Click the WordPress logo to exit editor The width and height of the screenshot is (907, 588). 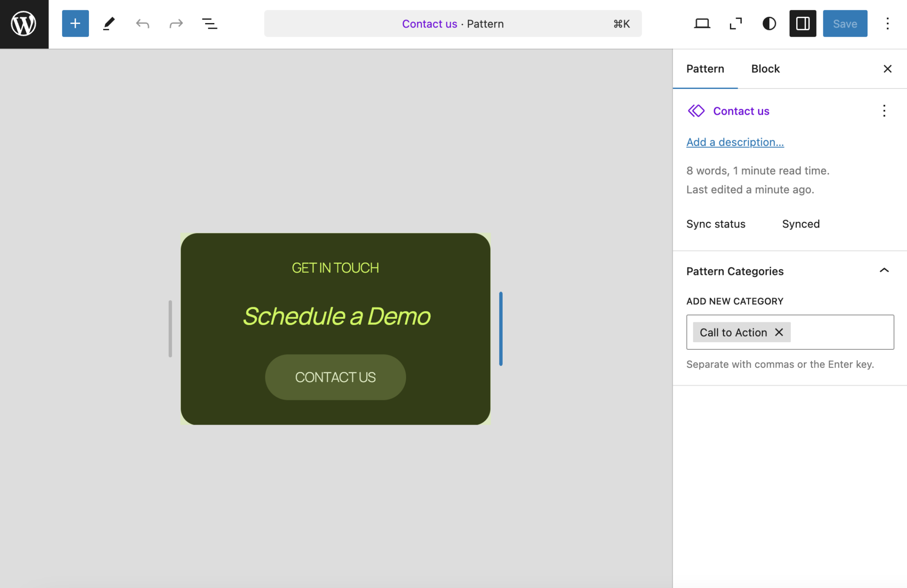23,23
